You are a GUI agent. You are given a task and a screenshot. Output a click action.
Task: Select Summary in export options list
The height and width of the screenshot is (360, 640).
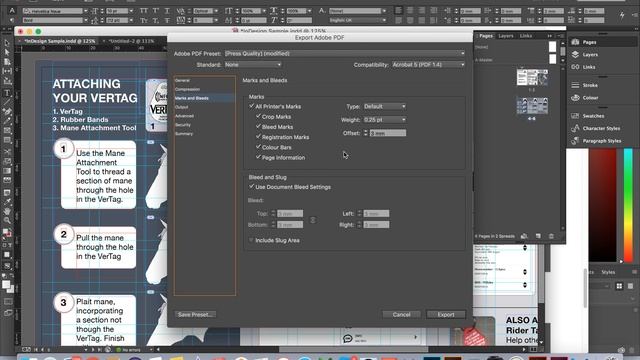[184, 133]
